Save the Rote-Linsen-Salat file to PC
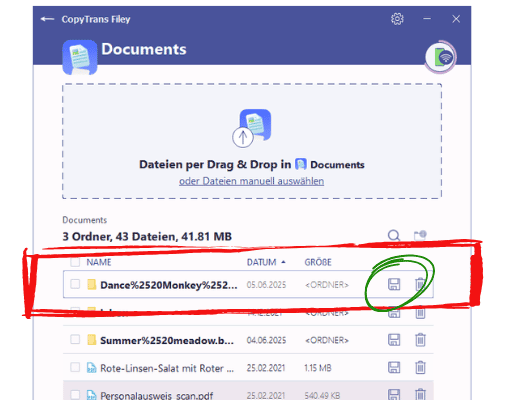511x400 pixels. [394, 367]
